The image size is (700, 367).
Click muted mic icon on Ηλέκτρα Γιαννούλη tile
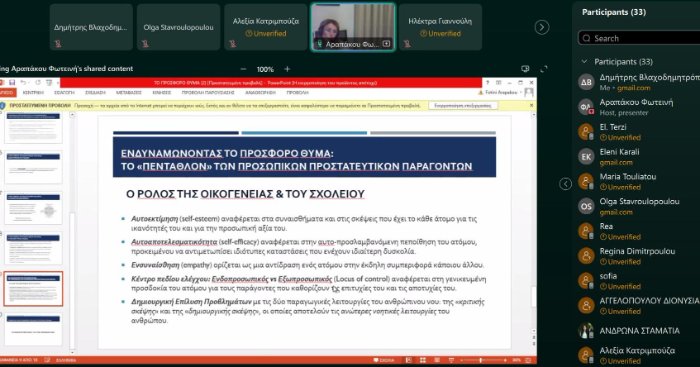click(407, 44)
